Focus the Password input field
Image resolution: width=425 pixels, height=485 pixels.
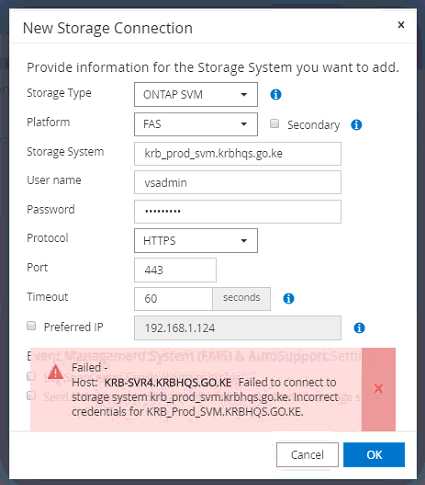tap(238, 211)
